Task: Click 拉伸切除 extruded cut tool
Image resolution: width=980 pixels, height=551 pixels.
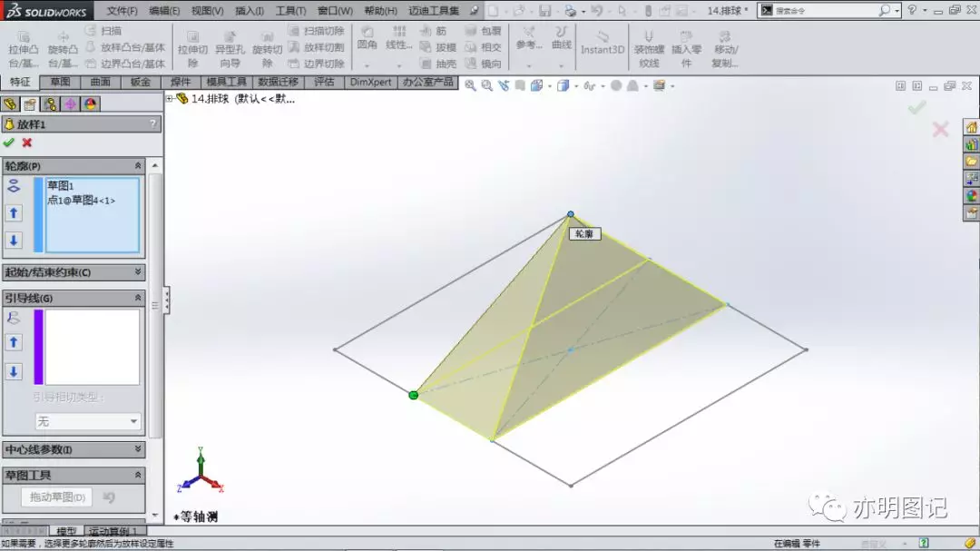Action: (x=192, y=49)
